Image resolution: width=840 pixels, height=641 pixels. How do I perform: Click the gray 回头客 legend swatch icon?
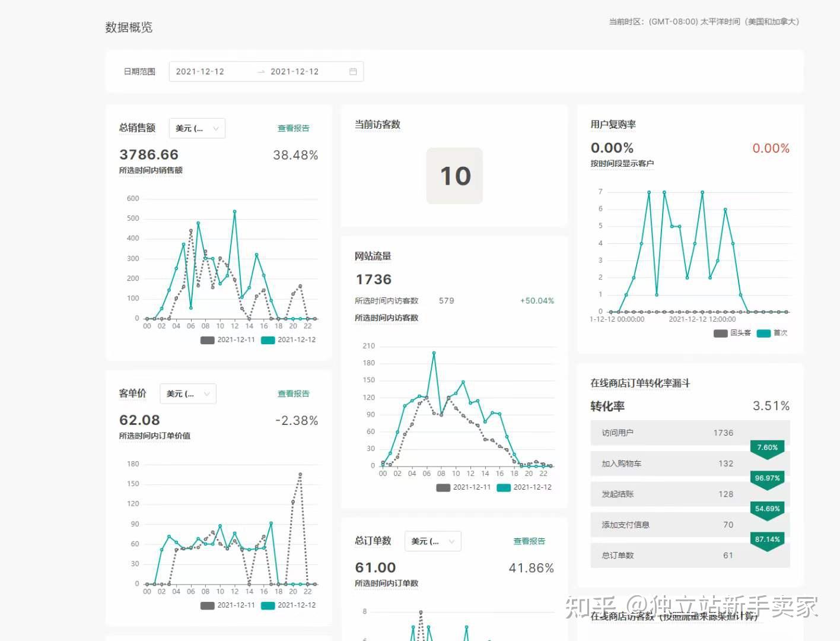coord(720,333)
